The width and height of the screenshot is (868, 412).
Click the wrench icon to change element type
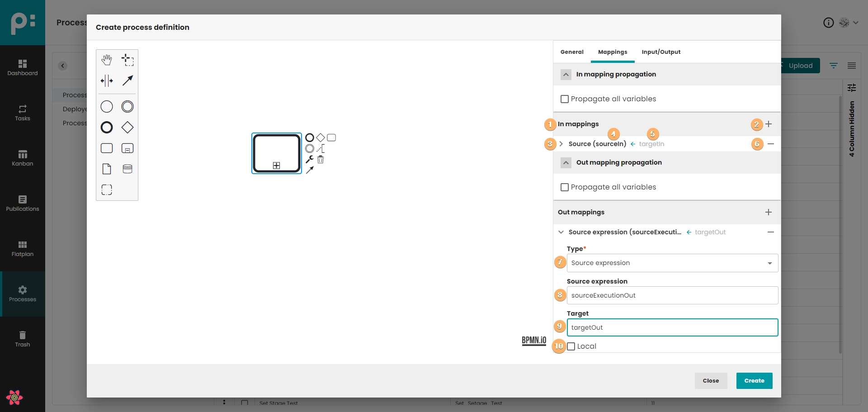coord(310,159)
